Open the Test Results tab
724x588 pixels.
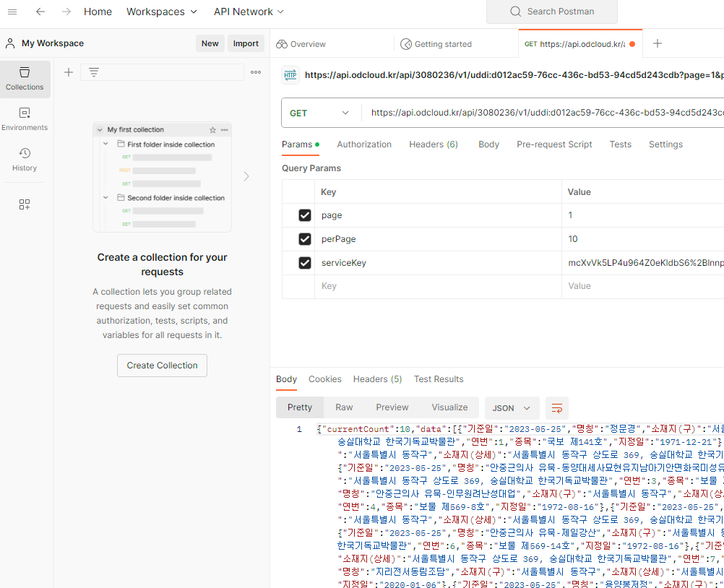[439, 379]
